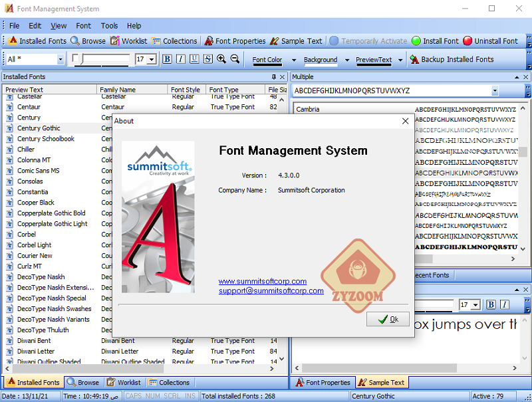Toggle Bold in the sample text panel
Screen dimensions: 532x402
(491, 304)
